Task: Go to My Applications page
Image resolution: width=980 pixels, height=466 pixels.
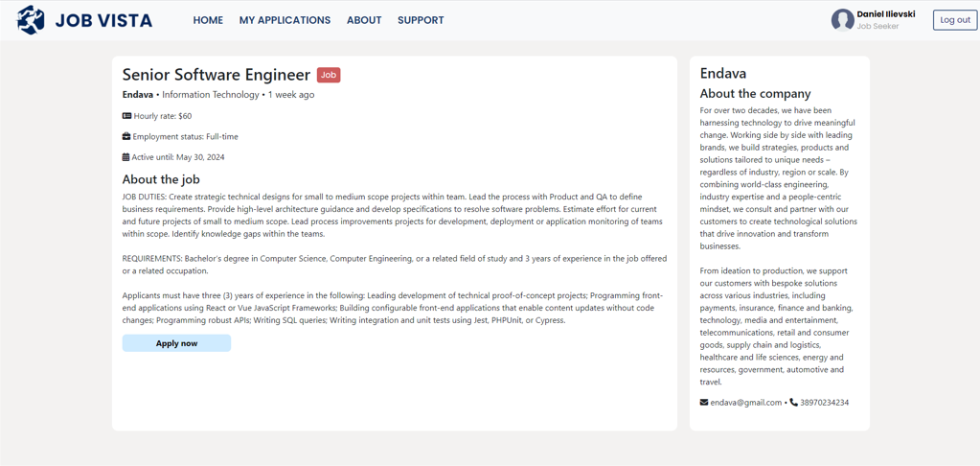Action: coord(285,20)
